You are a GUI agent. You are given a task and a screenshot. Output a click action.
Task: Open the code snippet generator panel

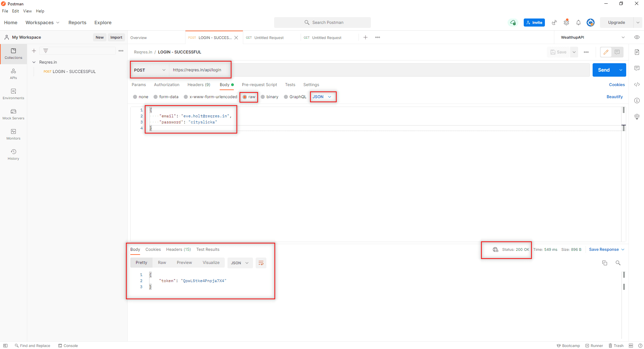click(x=637, y=84)
